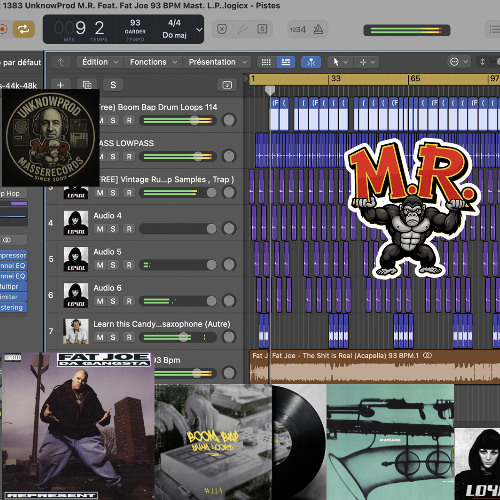This screenshot has width=500, height=500.
Task: Click the saxophone track pan knob
Action: tap(229, 337)
